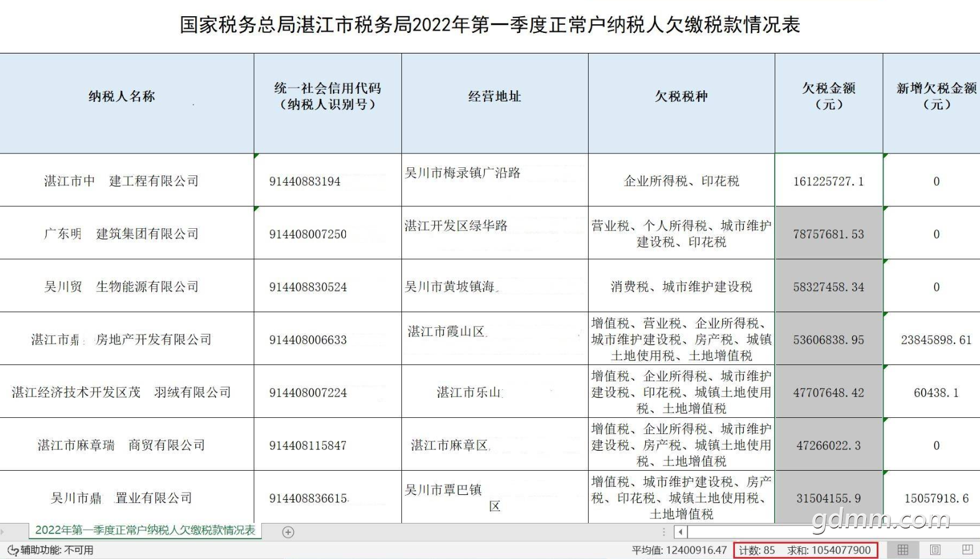Select the code cell 914408006633
The width and height of the screenshot is (980, 559).
click(328, 339)
